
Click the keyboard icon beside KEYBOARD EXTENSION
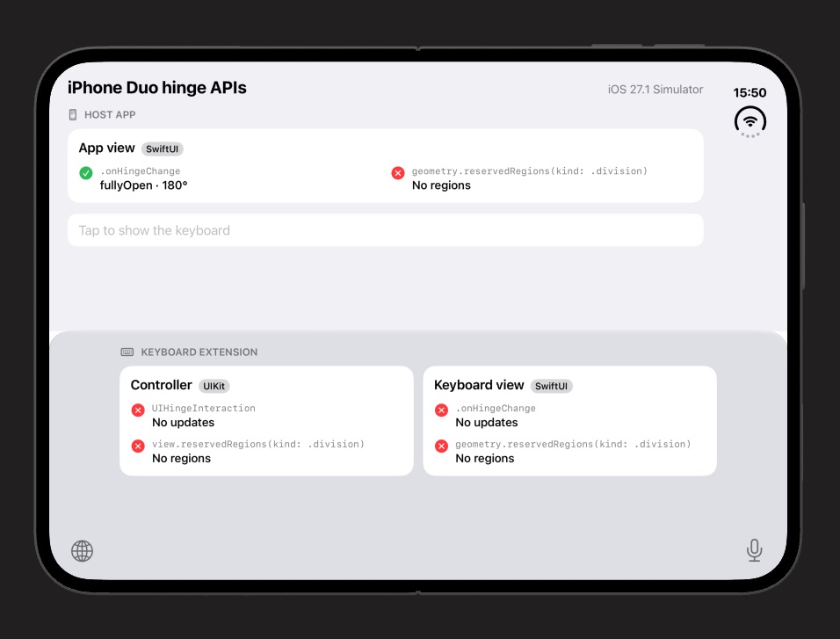pyautogui.click(x=127, y=352)
